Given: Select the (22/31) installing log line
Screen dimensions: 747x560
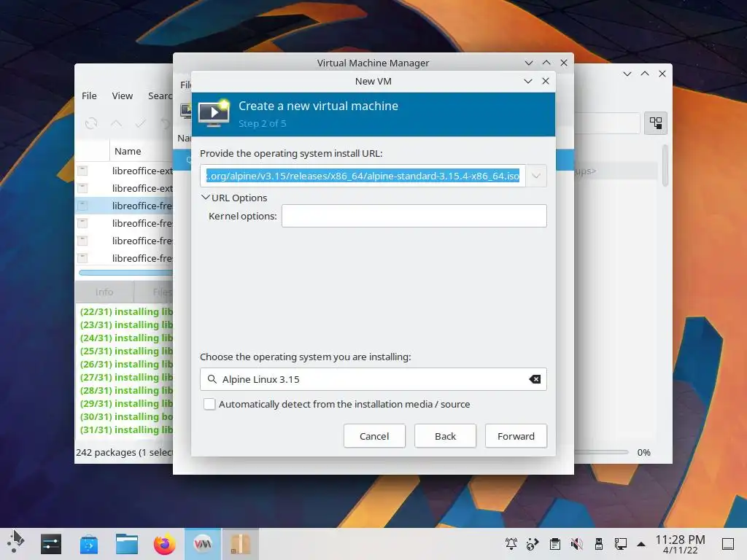Looking at the screenshot, I should pyautogui.click(x=125, y=311).
